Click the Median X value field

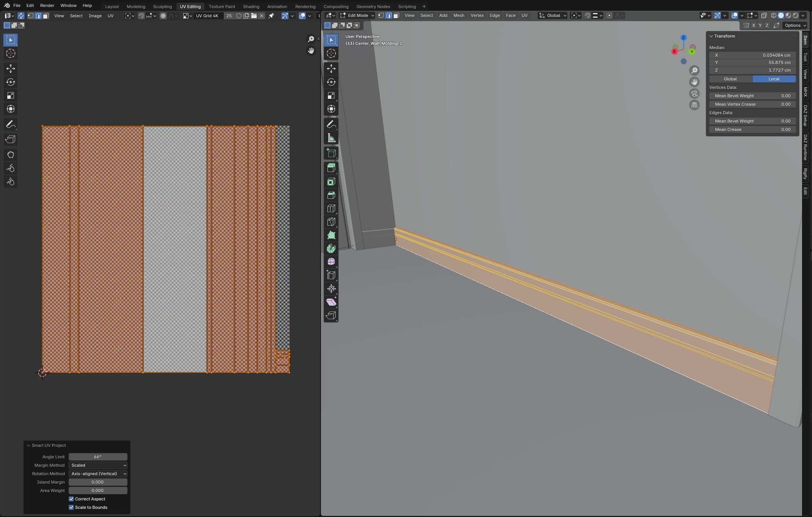pos(752,55)
